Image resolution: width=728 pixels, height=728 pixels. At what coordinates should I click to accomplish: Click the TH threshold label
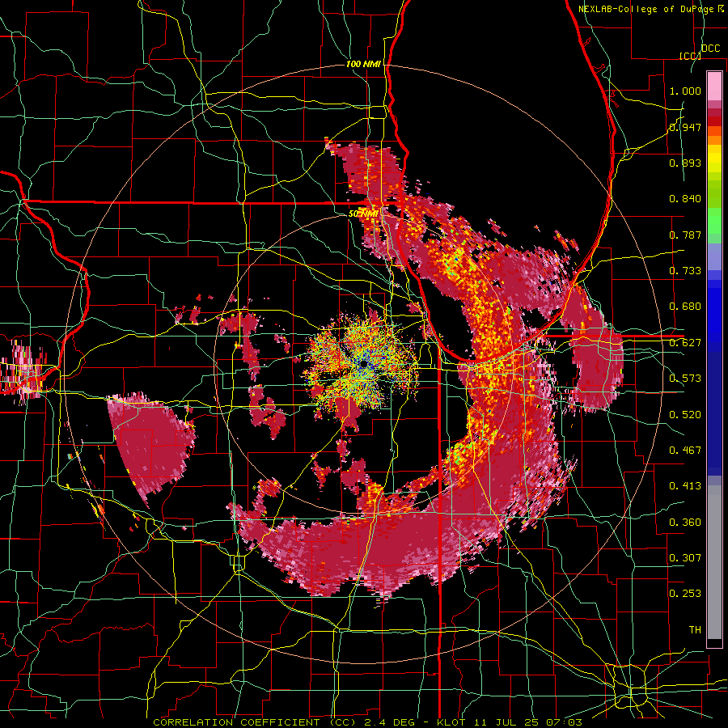point(695,630)
